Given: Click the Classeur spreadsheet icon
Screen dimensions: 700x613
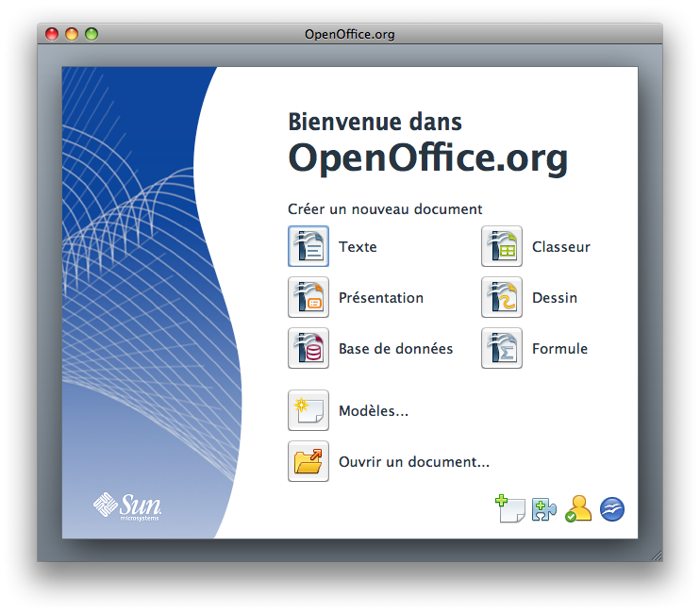Looking at the screenshot, I should pos(501,246).
